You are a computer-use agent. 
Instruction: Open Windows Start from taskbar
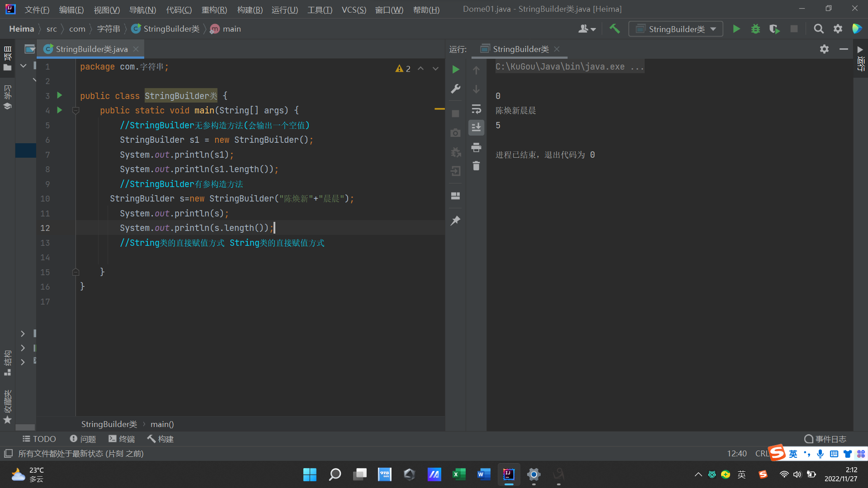310,474
